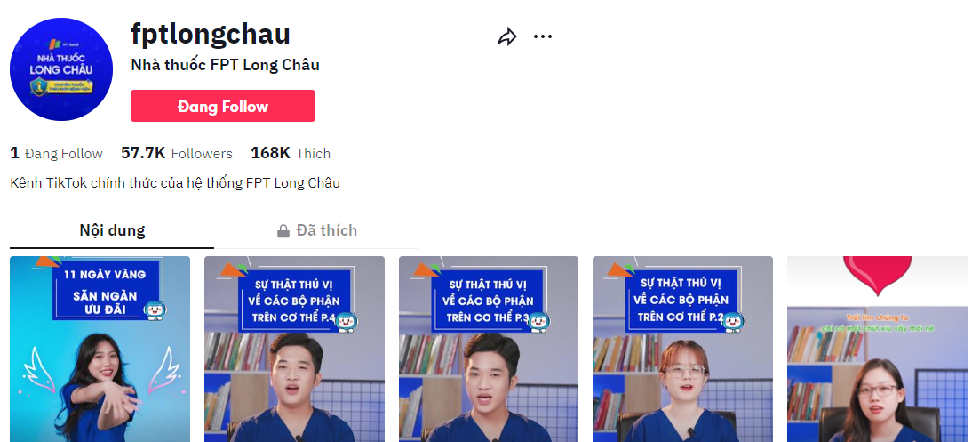
Task: Open the Sự Thật Thú Vị P.4 video
Action: [294, 349]
